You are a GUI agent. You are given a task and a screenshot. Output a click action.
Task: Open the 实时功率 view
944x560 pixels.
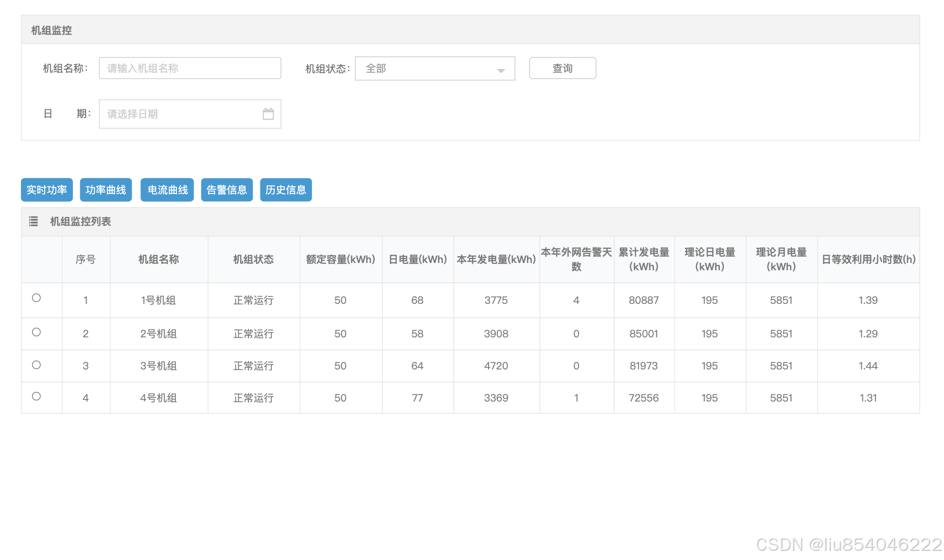pyautogui.click(x=47, y=190)
